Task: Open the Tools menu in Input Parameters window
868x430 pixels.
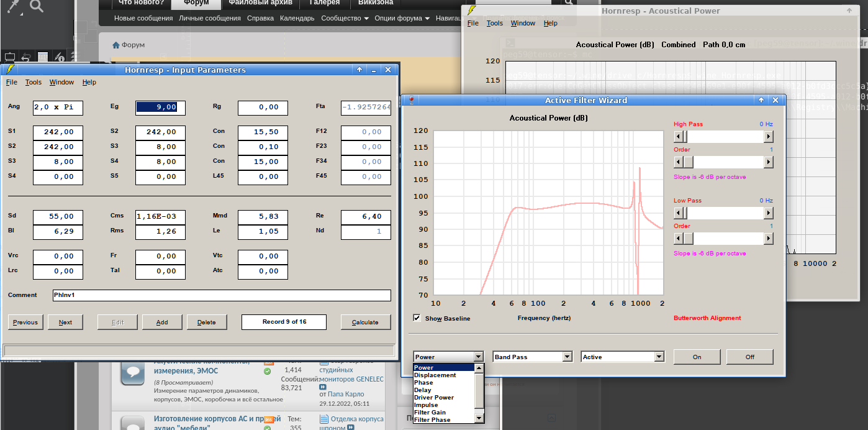Action: [x=34, y=82]
